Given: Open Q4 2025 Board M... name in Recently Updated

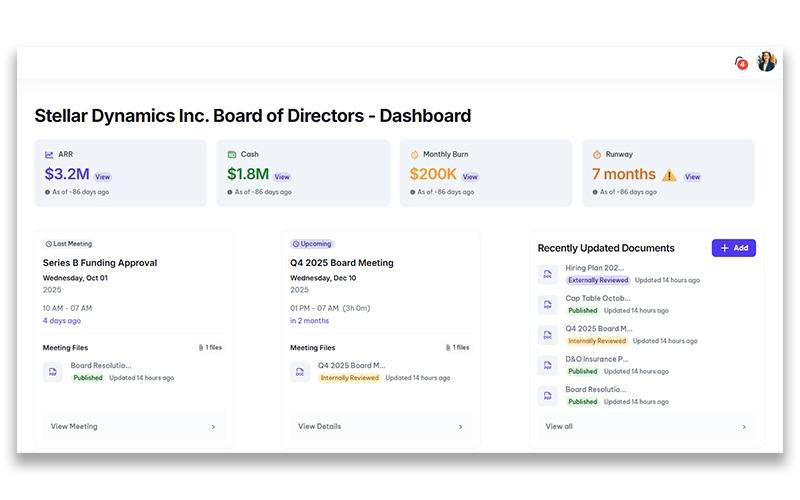Looking at the screenshot, I should pos(598,329).
